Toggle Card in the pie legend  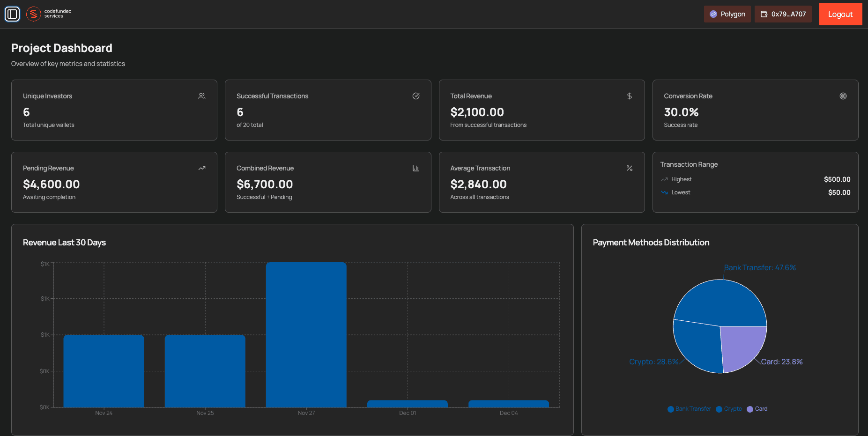tap(757, 409)
